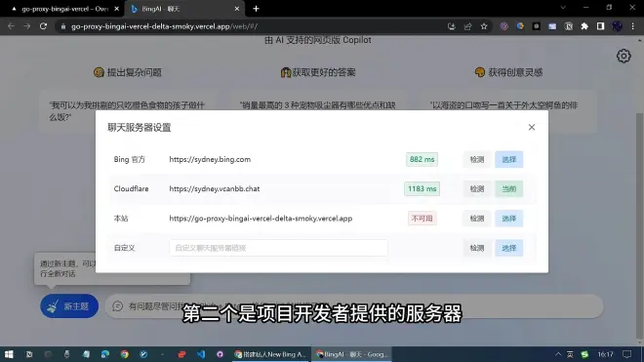Bookmark this page with the star icon
The height and width of the screenshot is (362, 644).
[x=484, y=26]
